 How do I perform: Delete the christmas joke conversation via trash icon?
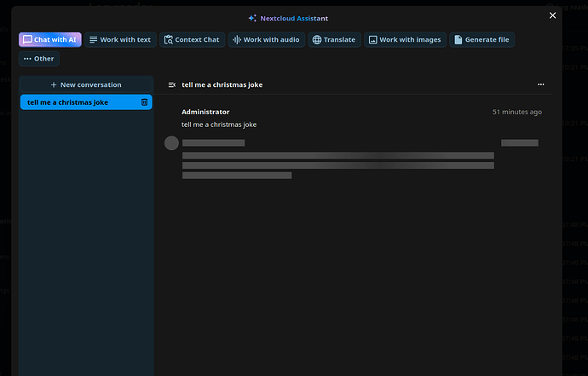pyautogui.click(x=144, y=102)
